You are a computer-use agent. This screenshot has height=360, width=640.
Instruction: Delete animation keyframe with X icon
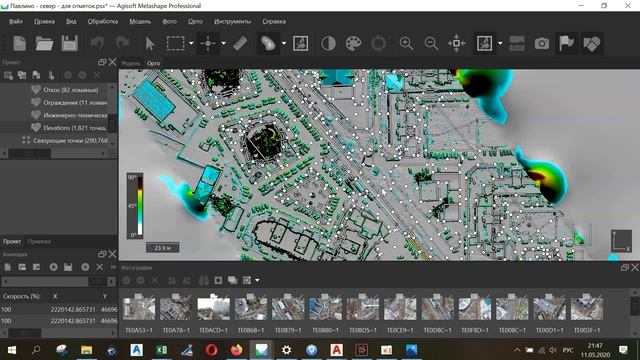[x=100, y=267]
